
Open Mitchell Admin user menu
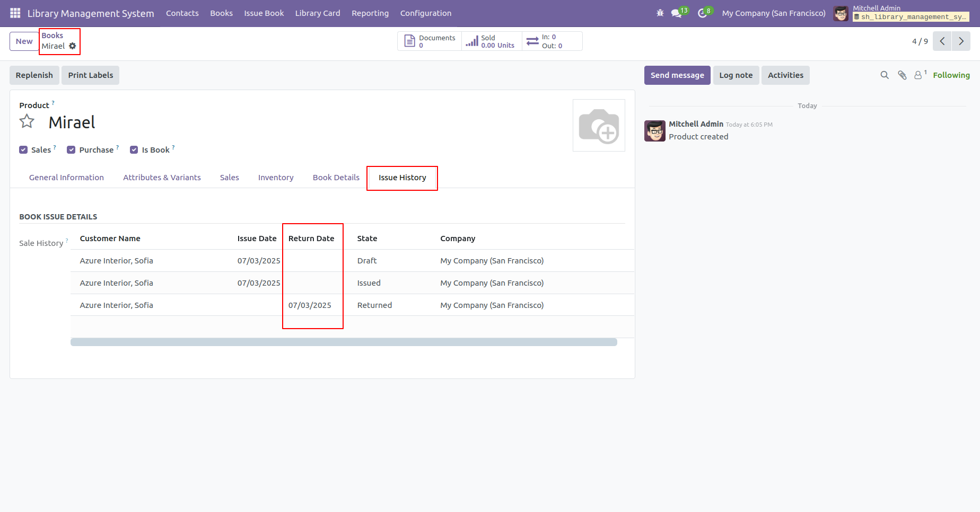(x=902, y=13)
